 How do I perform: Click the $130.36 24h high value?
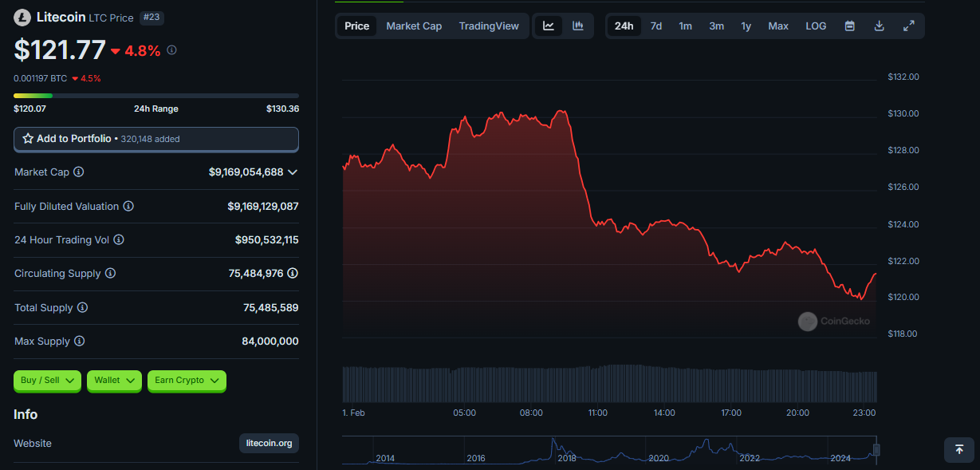click(x=282, y=109)
